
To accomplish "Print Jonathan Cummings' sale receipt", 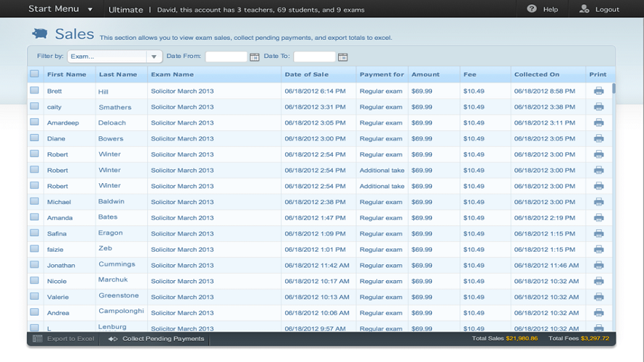I will [598, 265].
